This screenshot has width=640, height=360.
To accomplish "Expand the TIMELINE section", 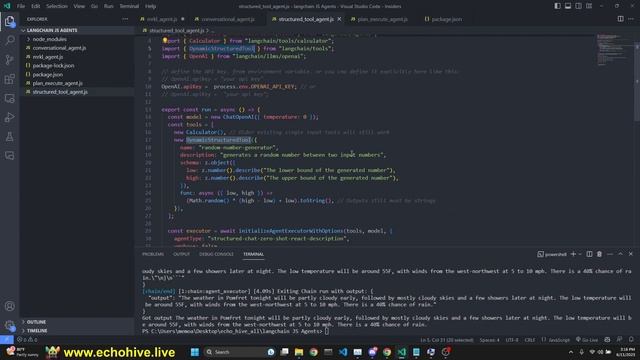I will tap(78, 331).
